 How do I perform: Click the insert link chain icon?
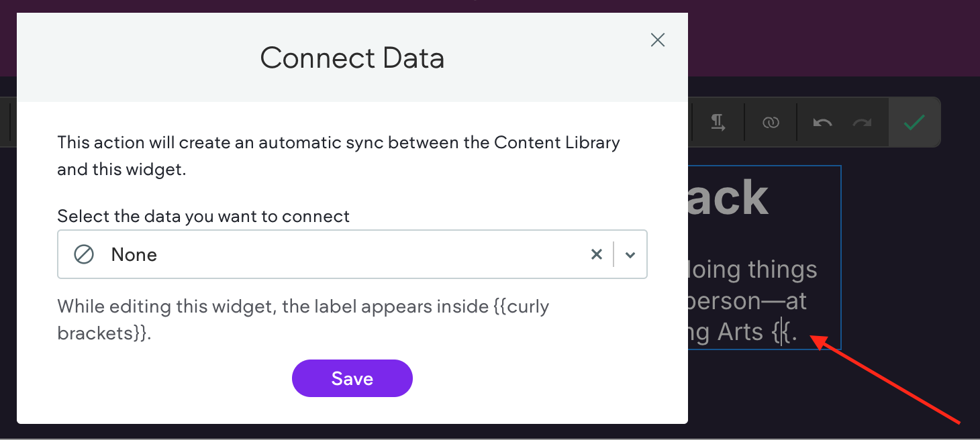click(x=770, y=122)
